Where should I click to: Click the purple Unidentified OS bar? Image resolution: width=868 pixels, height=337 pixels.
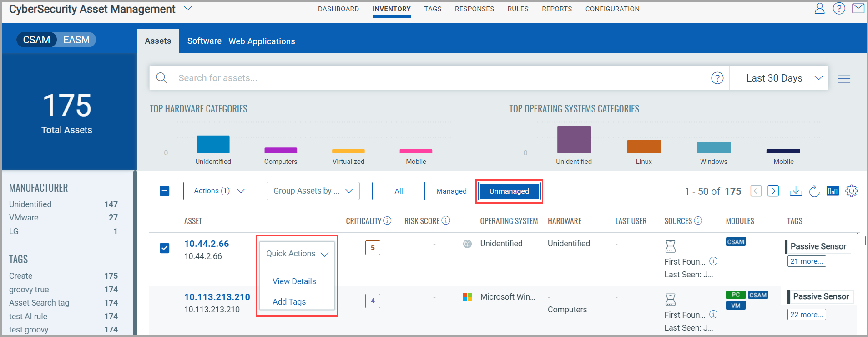point(574,139)
